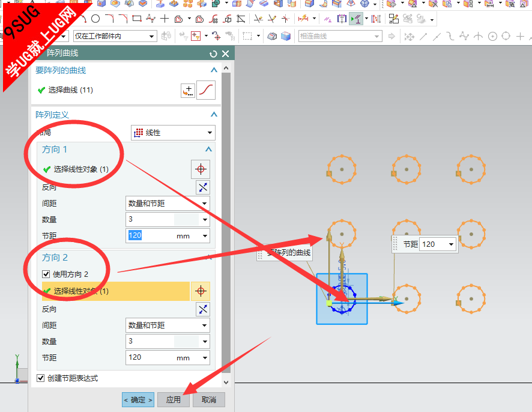Click the Direction 1 specify vector icon
This screenshot has height=412, width=532.
click(201, 169)
